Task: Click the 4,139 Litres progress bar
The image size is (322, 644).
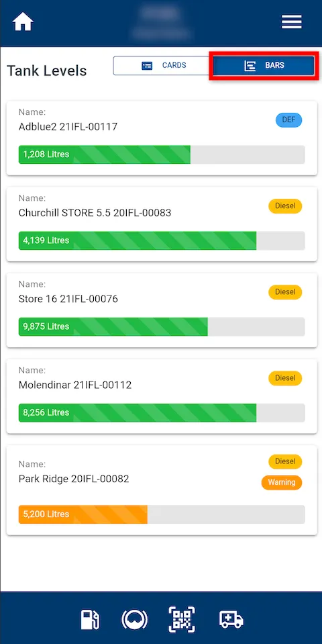Action: coord(162,240)
